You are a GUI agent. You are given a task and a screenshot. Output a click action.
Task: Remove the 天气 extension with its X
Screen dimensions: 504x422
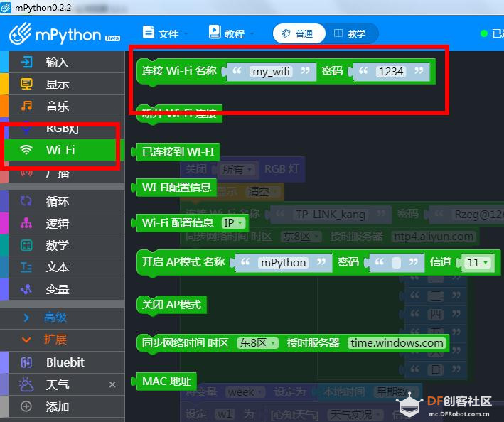[x=112, y=384]
